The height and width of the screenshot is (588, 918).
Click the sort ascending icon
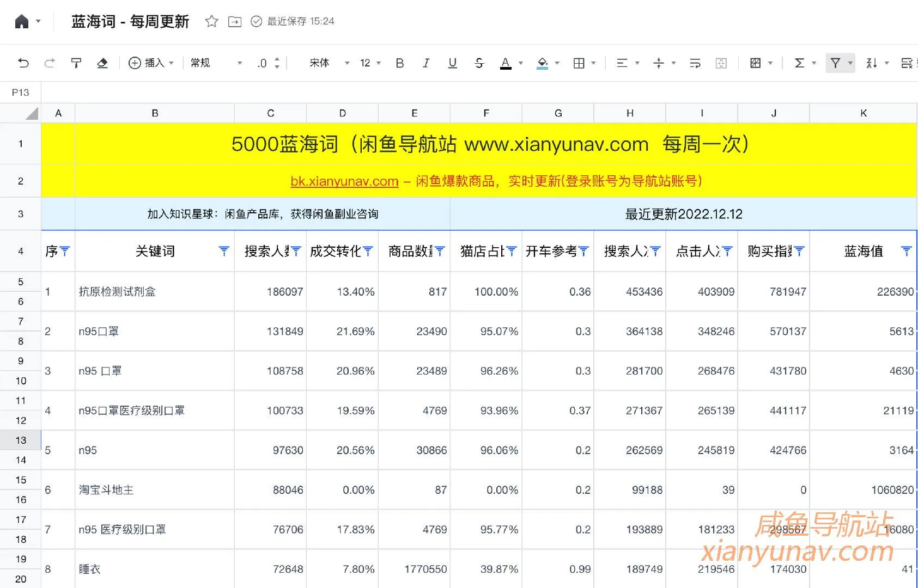point(873,63)
